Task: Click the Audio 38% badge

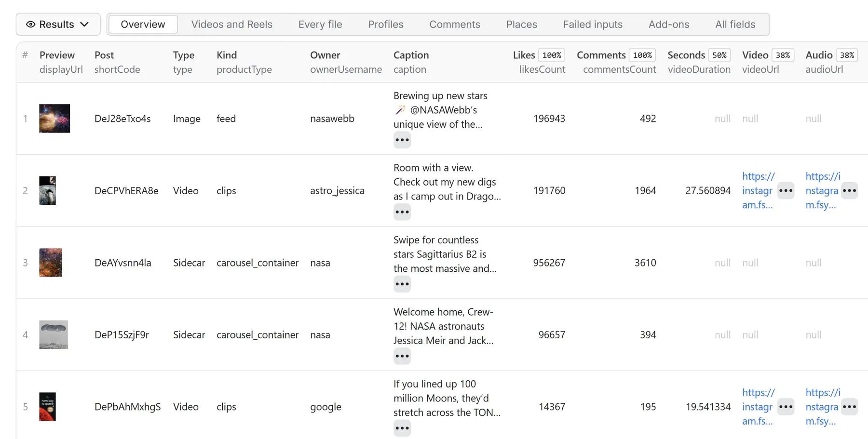Action: pyautogui.click(x=847, y=55)
